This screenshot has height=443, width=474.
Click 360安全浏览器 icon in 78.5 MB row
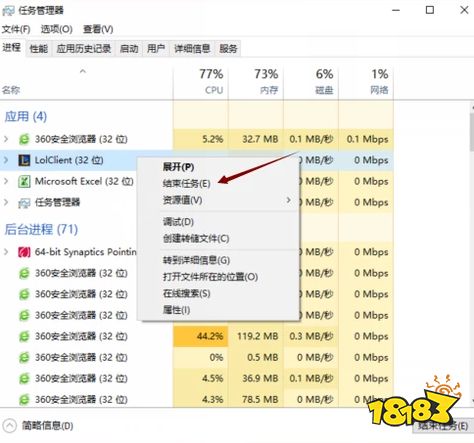tap(24, 399)
